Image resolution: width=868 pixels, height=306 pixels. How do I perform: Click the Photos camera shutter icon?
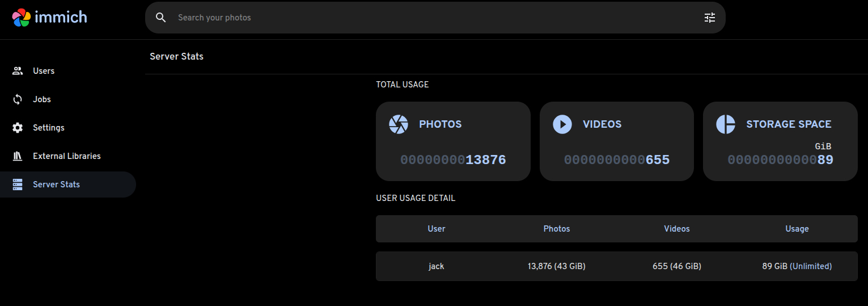tap(399, 124)
